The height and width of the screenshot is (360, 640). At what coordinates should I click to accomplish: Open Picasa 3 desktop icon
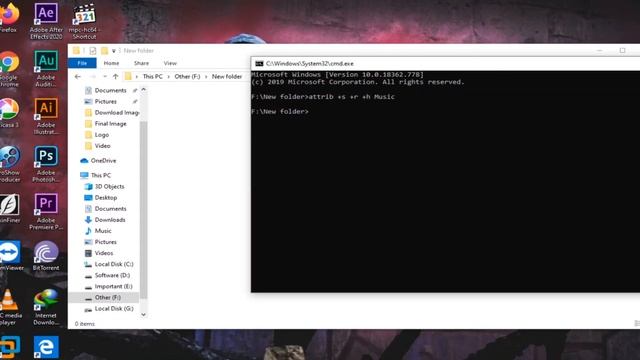(9, 113)
